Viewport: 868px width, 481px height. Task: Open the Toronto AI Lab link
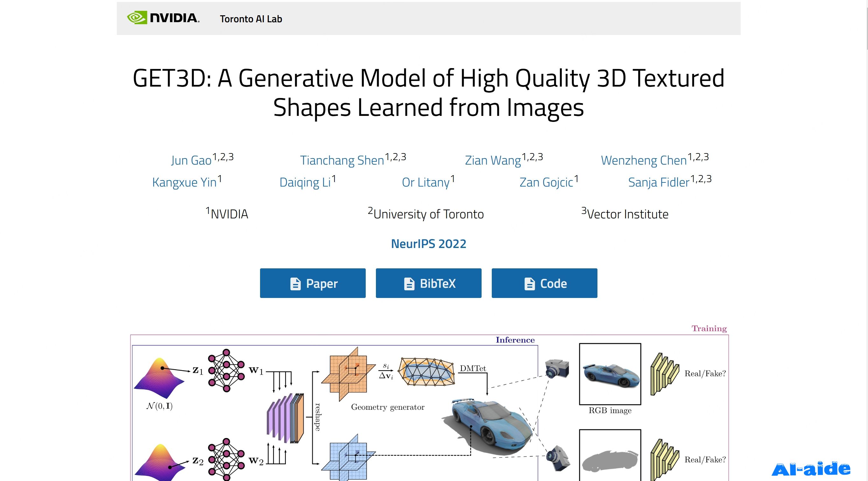tap(251, 19)
